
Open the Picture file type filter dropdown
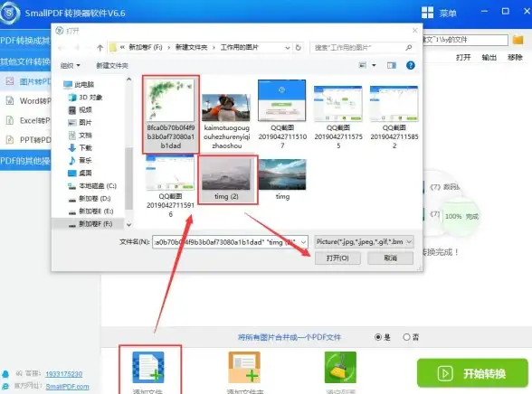click(x=364, y=242)
